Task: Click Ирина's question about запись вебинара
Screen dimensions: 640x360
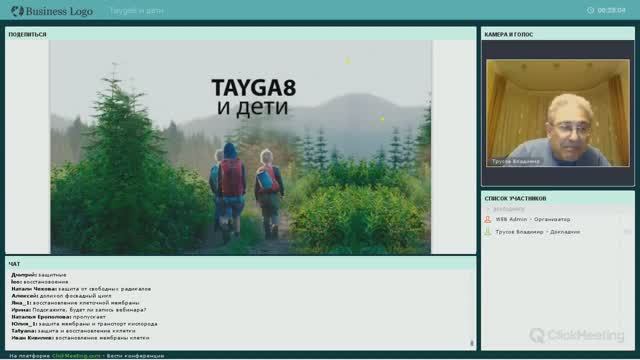Action: click(x=78, y=310)
